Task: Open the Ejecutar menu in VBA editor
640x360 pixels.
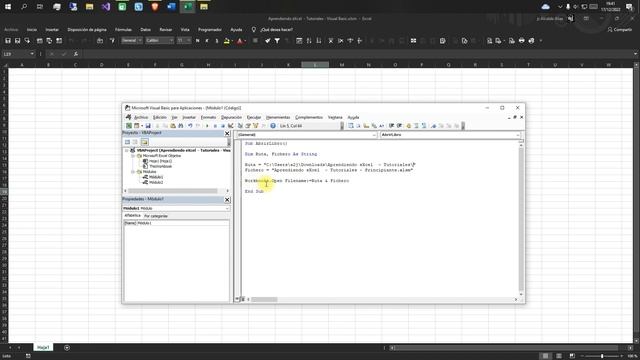Action: (253, 118)
